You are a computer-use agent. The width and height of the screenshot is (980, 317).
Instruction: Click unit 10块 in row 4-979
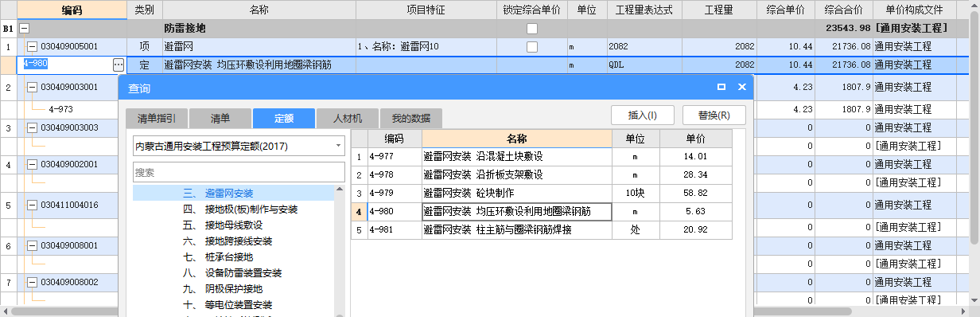click(636, 194)
